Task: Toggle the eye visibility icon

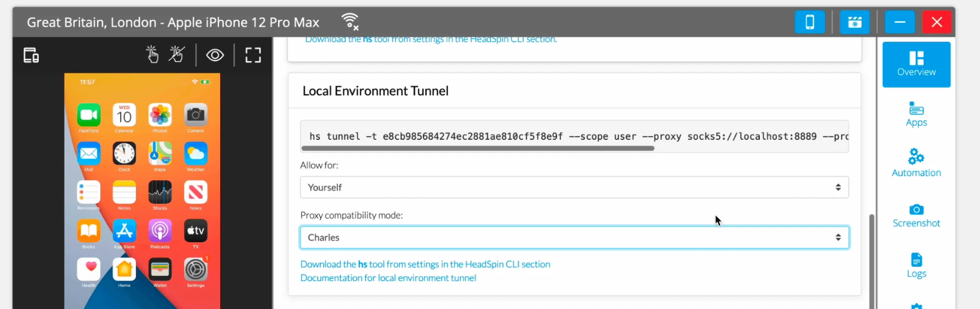Action: point(215,55)
